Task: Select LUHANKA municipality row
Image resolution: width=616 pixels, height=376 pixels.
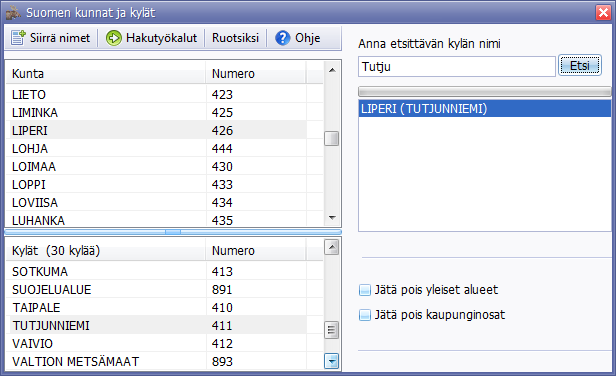Action: (x=156, y=219)
